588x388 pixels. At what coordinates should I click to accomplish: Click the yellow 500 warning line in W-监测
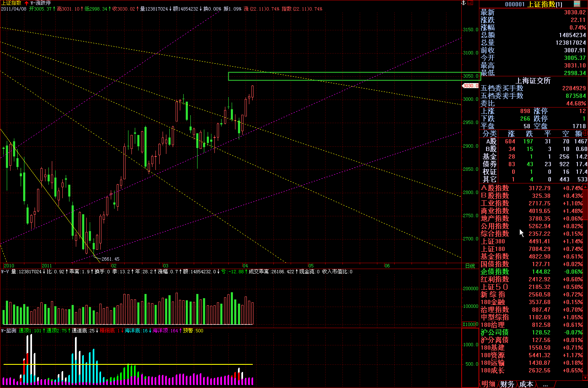point(126,364)
